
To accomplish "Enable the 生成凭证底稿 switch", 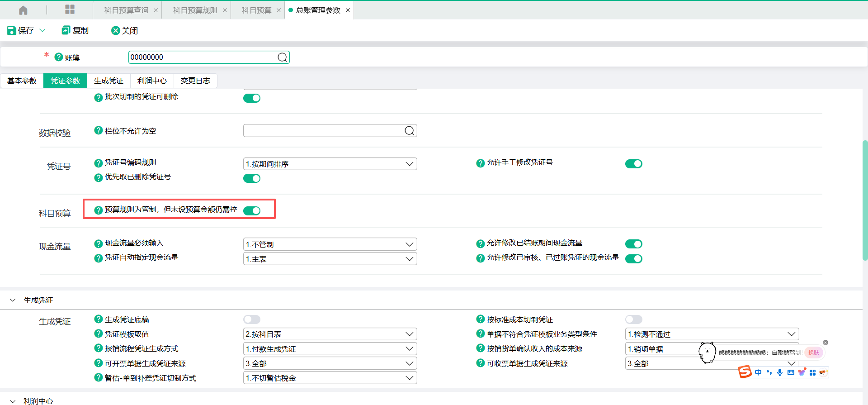I will tap(252, 319).
